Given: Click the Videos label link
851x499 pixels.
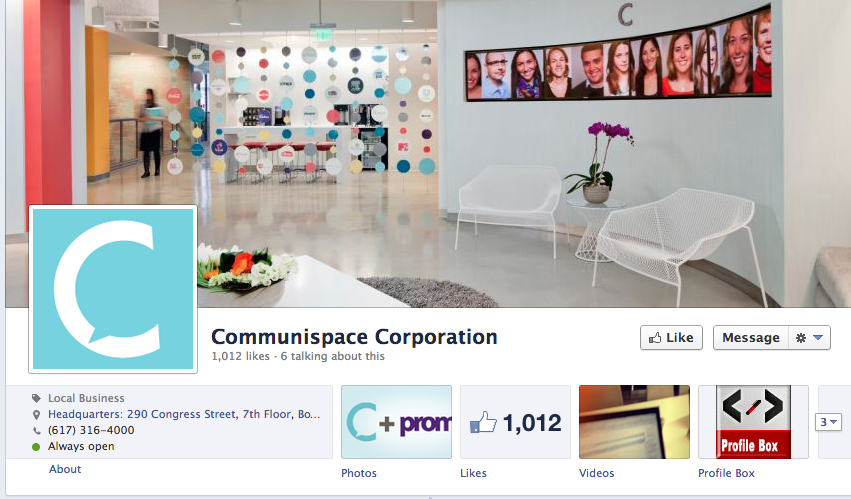Looking at the screenshot, I should [x=596, y=473].
